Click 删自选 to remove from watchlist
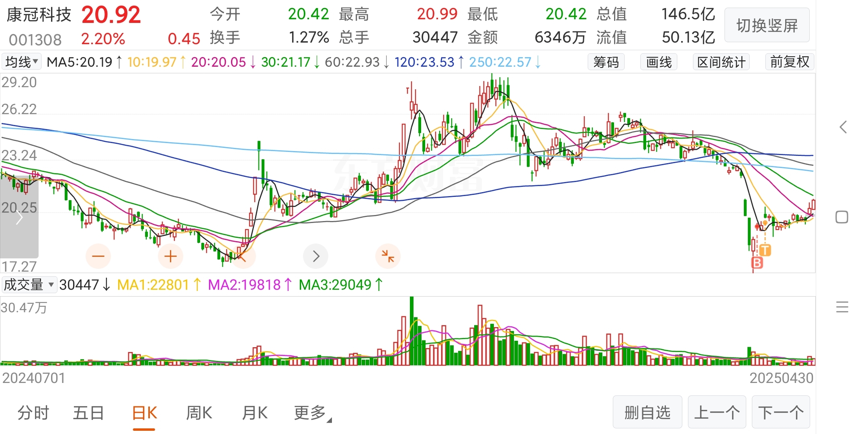Screen dimensions: 868x434 pyautogui.click(x=647, y=412)
